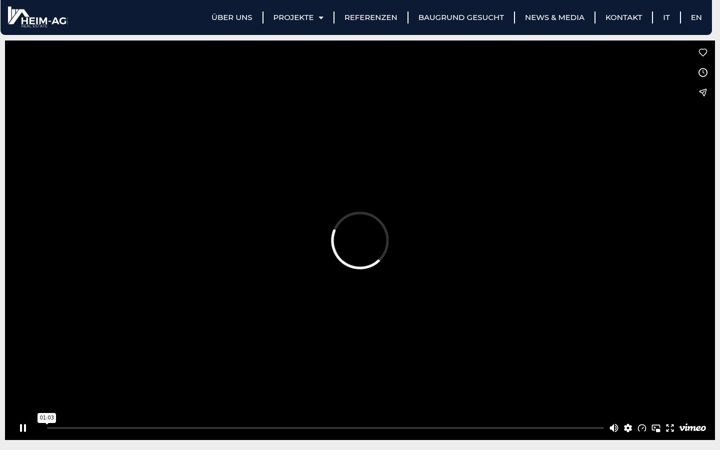Open News & Media section
This screenshot has width=720, height=450.
pos(555,17)
